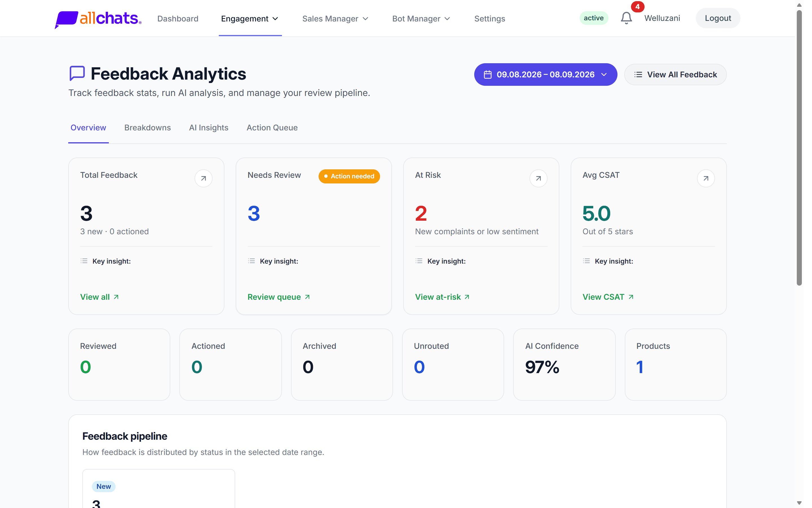This screenshot has height=508, width=812.
Task: Click the Reviewed stat card
Action: click(119, 365)
